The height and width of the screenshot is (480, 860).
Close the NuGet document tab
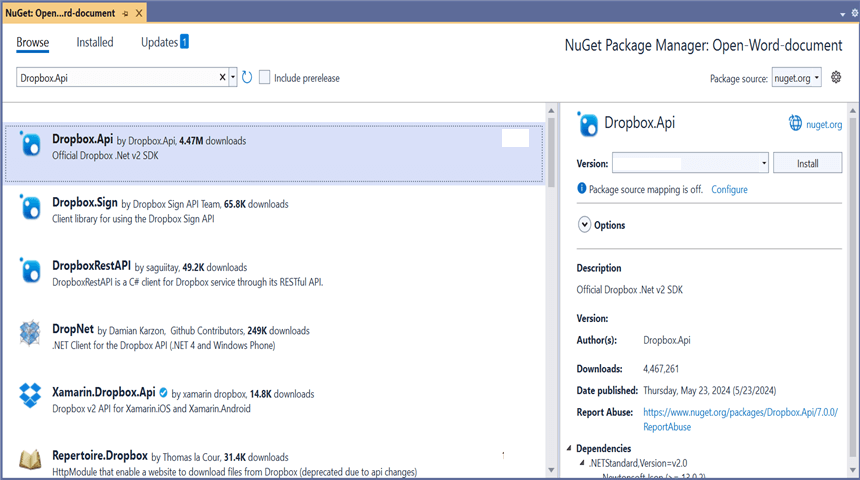point(139,13)
